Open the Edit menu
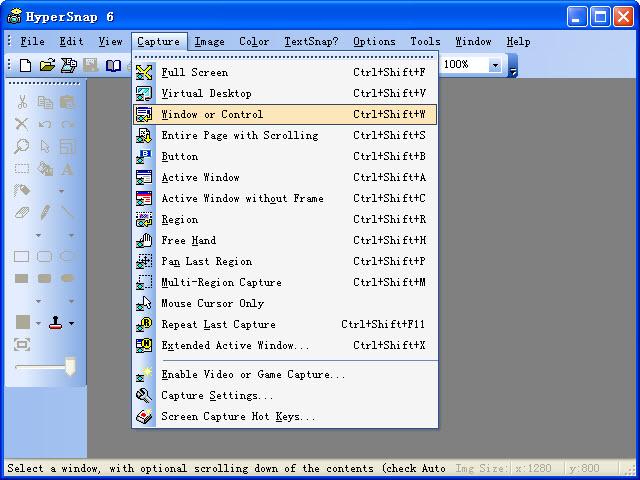640x480 pixels. click(x=71, y=41)
